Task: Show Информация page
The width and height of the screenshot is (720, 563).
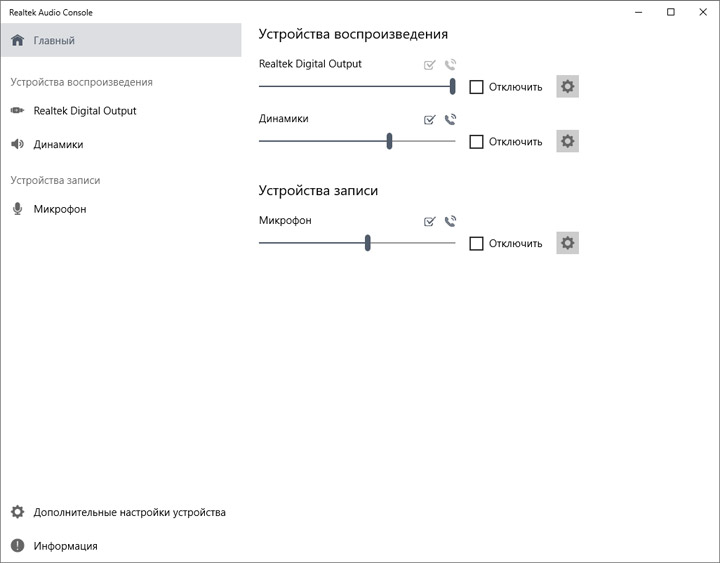Action: pyautogui.click(x=65, y=546)
